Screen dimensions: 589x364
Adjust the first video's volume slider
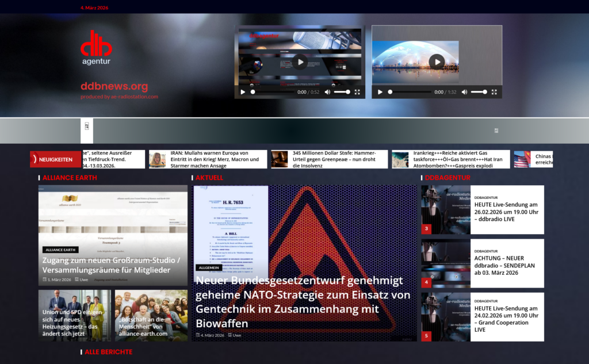(x=342, y=92)
